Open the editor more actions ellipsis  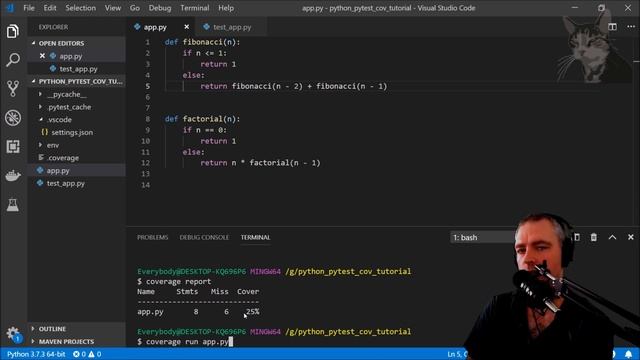coord(631,27)
